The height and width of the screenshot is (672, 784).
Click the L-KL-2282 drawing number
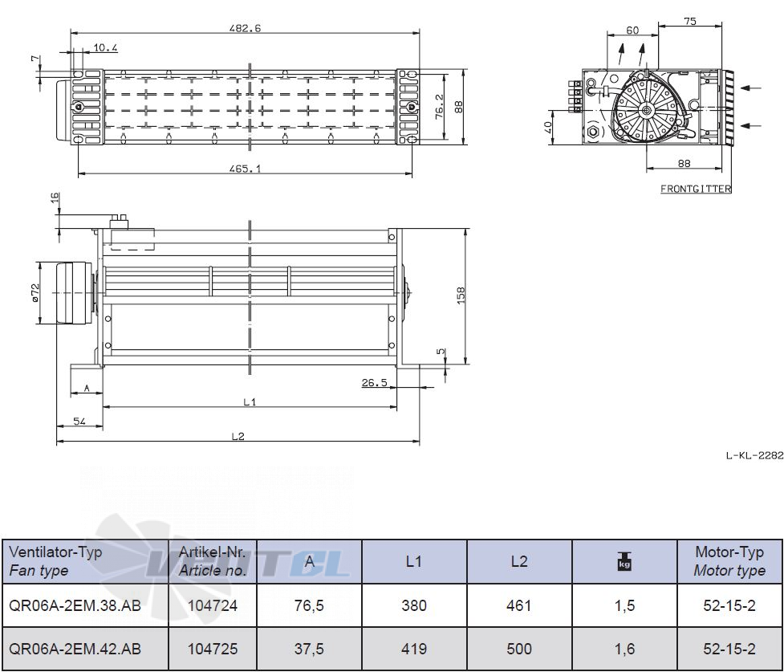[x=754, y=455]
